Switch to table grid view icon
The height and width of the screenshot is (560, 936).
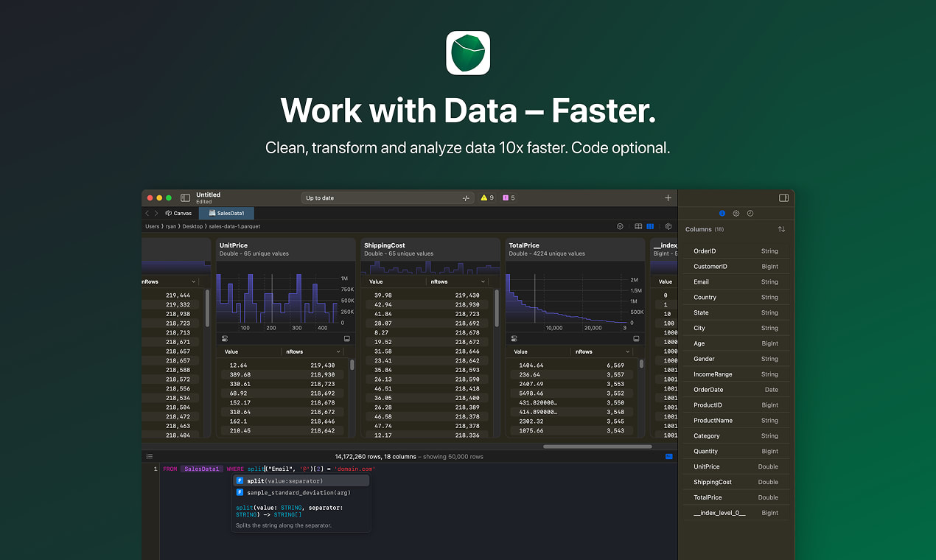638,227
